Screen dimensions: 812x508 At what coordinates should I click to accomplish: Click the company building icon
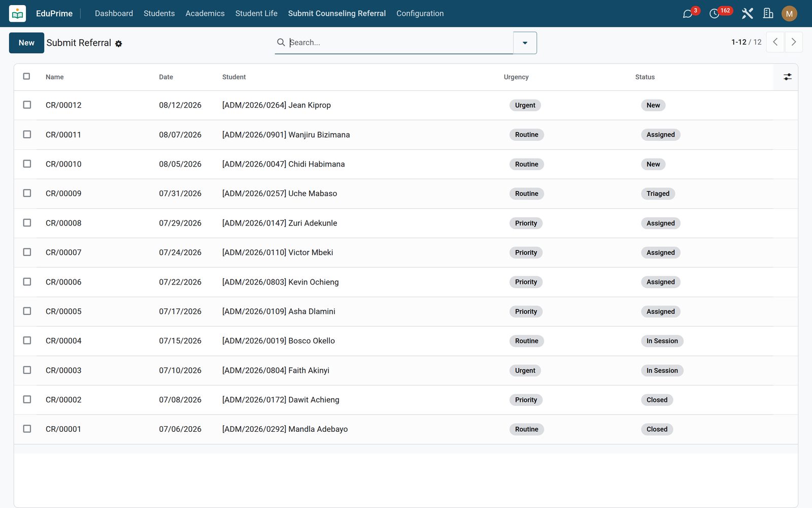click(768, 14)
